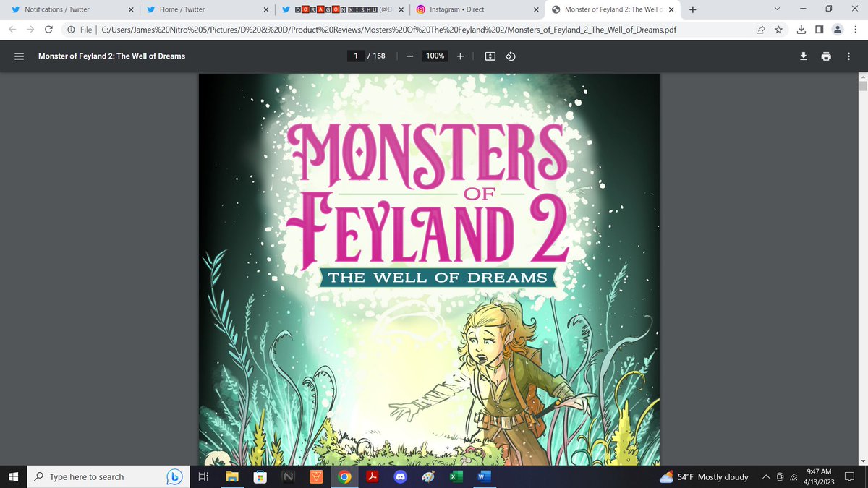Image resolution: width=868 pixels, height=488 pixels.
Task: Open the Windows Start menu
Action: (12, 476)
